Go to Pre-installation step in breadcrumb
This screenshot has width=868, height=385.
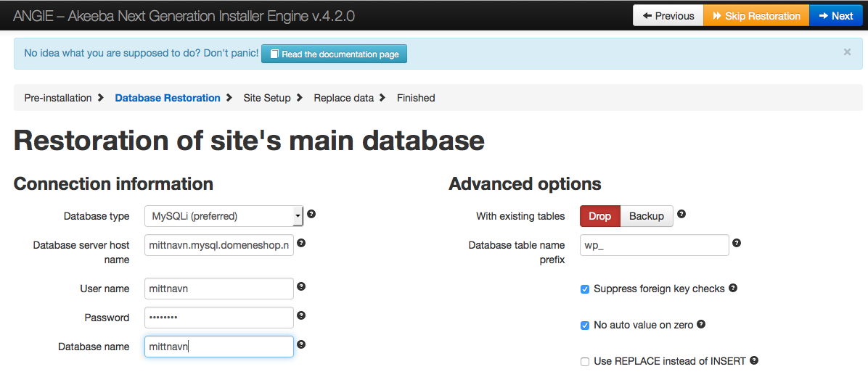click(x=58, y=98)
